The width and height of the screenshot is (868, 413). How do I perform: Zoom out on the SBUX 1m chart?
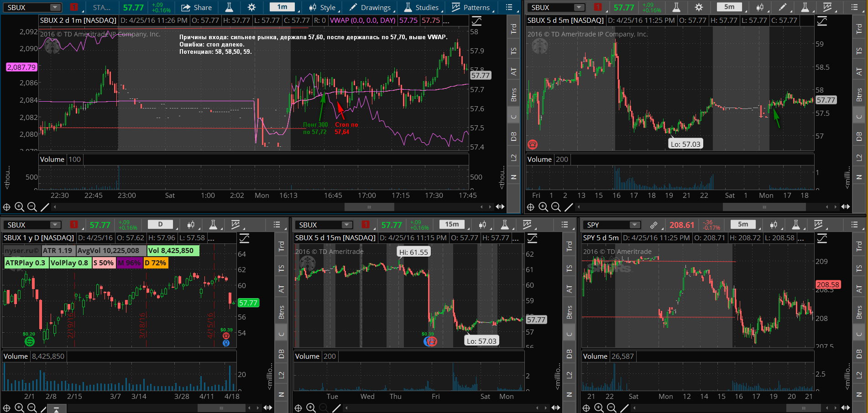coord(32,207)
